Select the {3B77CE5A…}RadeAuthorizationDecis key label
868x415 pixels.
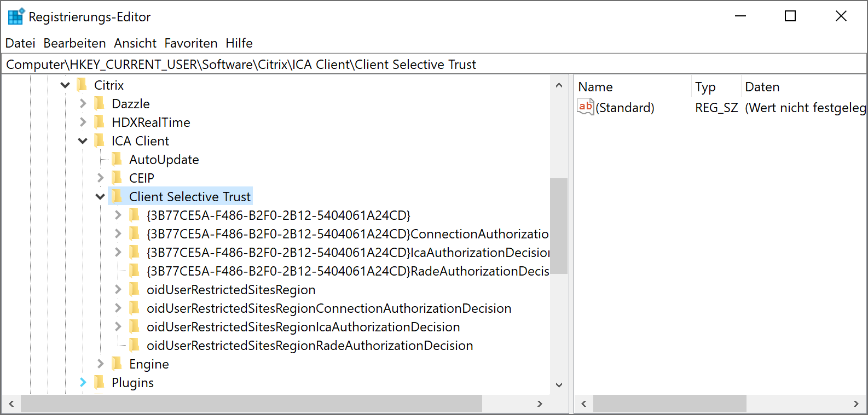pyautogui.click(x=348, y=271)
